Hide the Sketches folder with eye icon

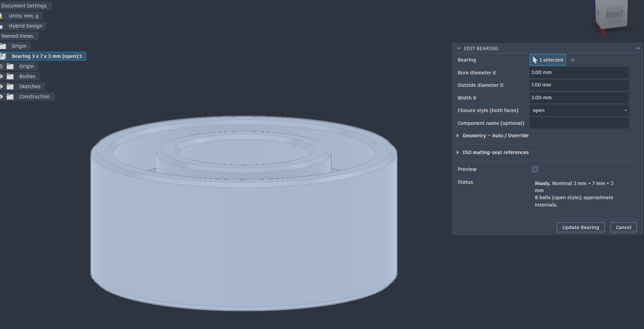(x=1, y=86)
